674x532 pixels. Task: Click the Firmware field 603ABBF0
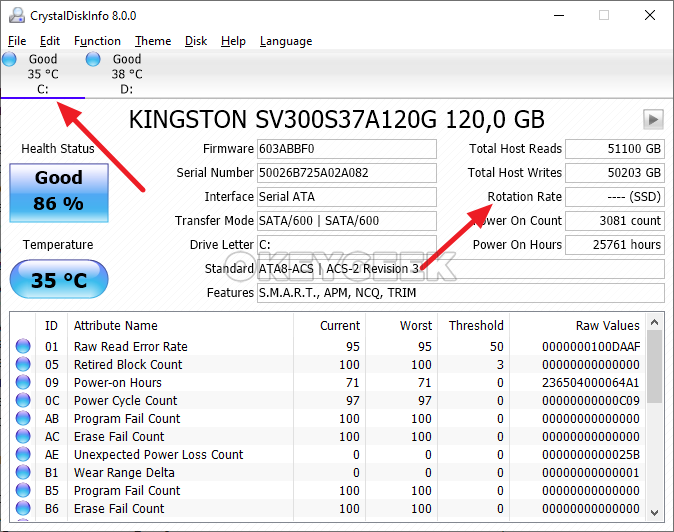click(347, 149)
